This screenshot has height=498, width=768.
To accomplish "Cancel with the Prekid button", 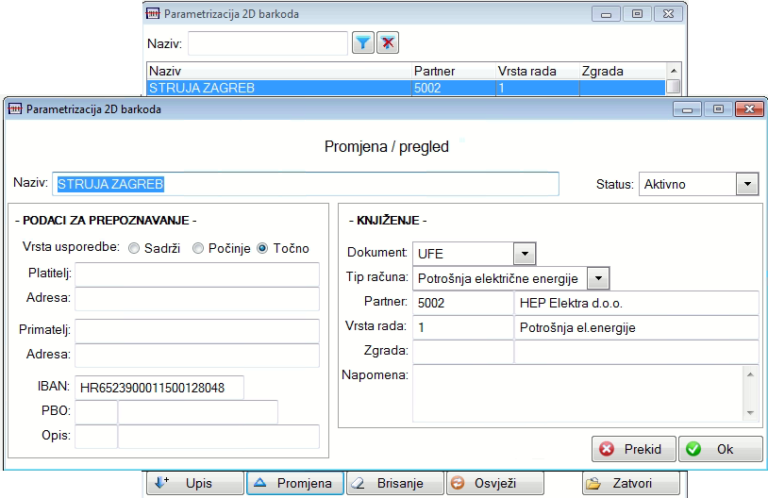I will click(634, 449).
